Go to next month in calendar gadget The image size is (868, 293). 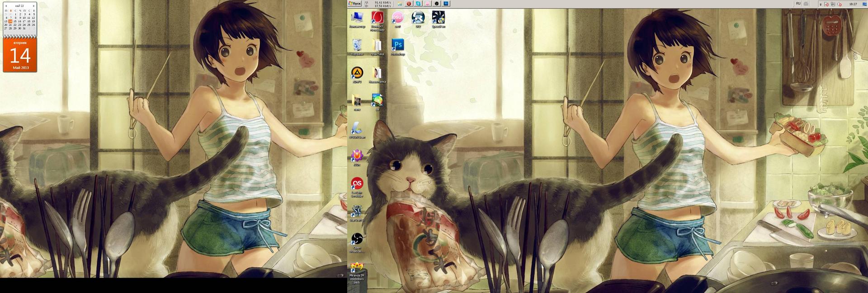pyautogui.click(x=34, y=6)
